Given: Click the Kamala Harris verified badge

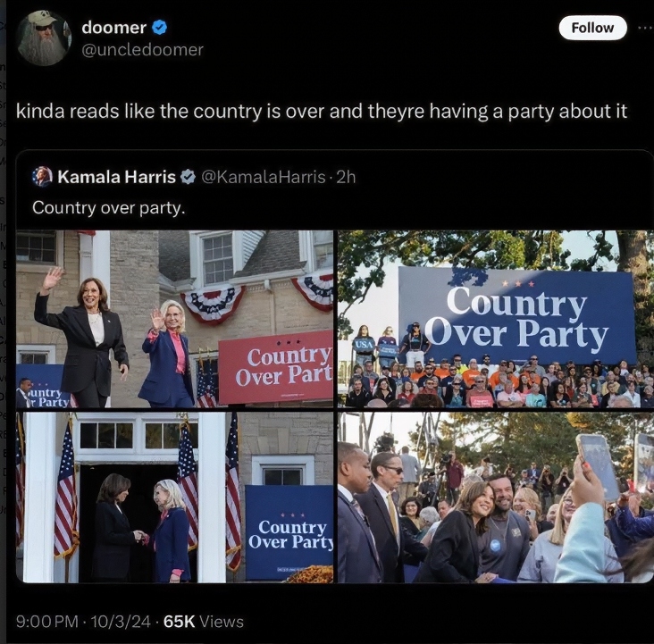Looking at the screenshot, I should (189, 177).
